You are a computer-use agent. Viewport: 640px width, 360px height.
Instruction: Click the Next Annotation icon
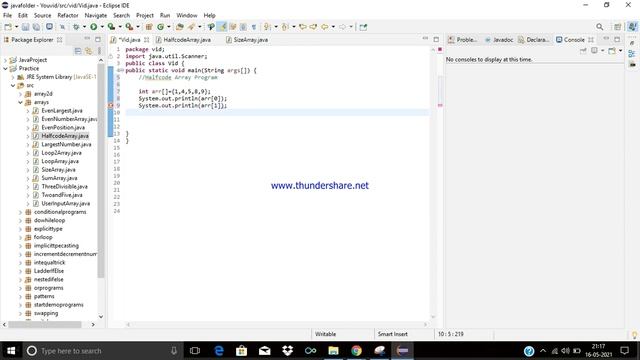267,27
